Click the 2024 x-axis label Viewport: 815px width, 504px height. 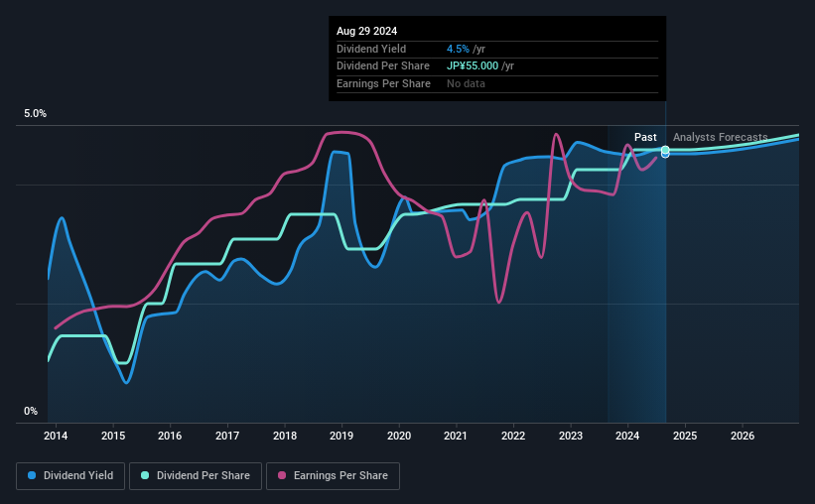(627, 436)
